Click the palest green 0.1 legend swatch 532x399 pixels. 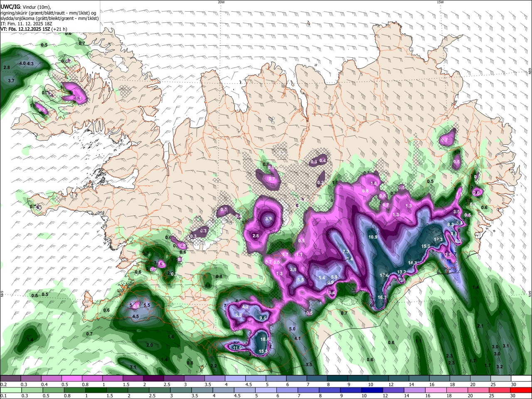[10, 390]
